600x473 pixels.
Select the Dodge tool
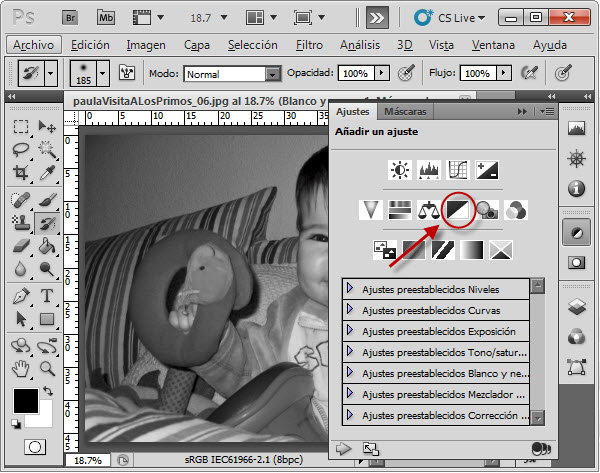click(47, 269)
